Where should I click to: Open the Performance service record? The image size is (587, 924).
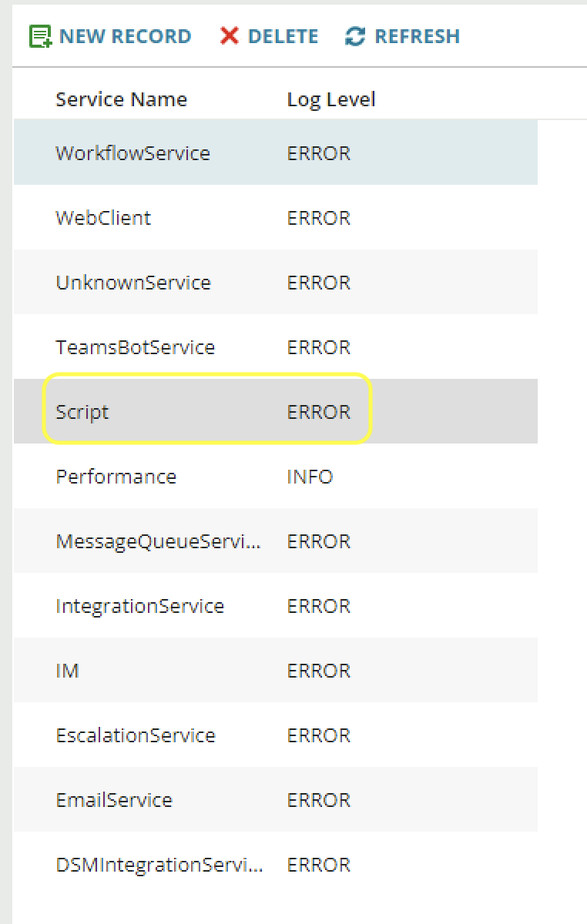point(276,476)
